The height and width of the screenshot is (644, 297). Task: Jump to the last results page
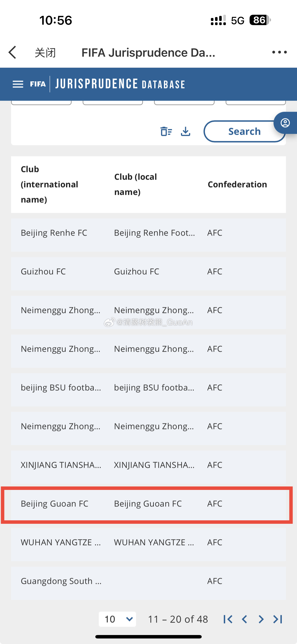coord(278,619)
